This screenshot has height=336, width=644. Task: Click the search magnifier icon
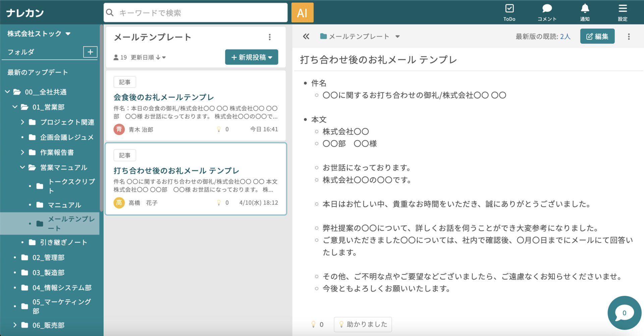pos(110,13)
